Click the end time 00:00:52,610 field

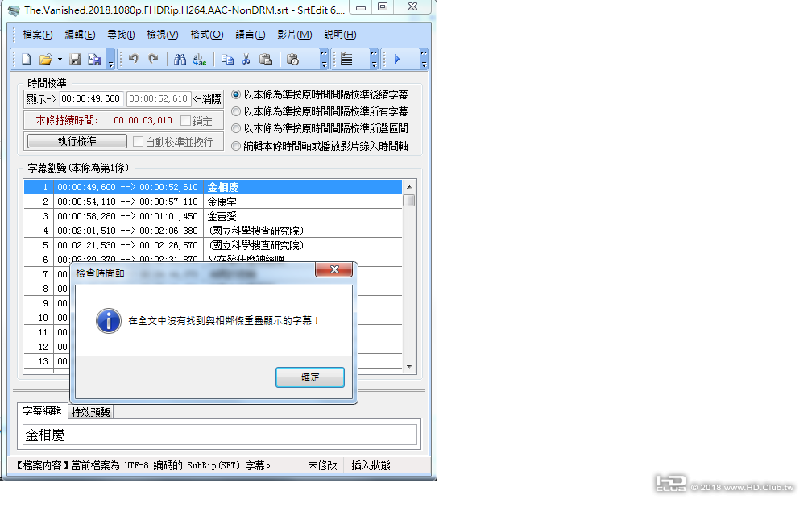tap(159, 98)
